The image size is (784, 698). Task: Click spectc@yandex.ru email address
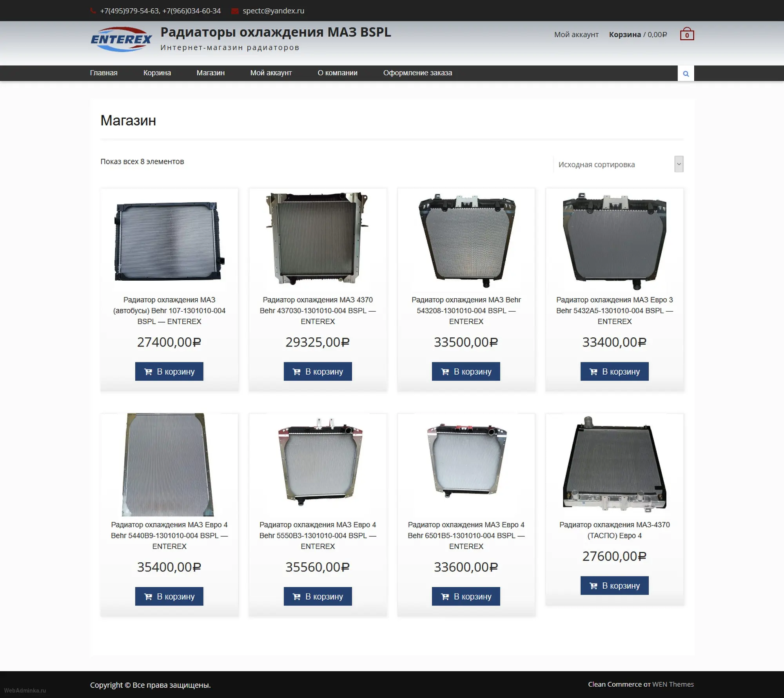pyautogui.click(x=273, y=11)
